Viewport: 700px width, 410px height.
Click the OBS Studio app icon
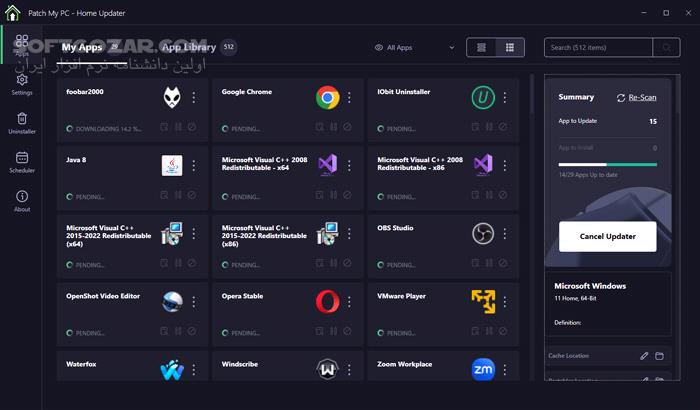click(x=482, y=233)
